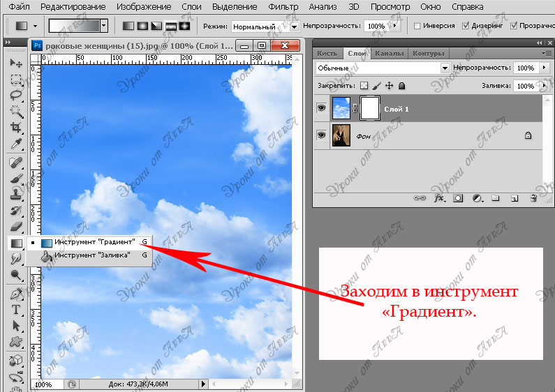Toggle the Дизеринг checkbox
555x392 pixels.
point(466,26)
